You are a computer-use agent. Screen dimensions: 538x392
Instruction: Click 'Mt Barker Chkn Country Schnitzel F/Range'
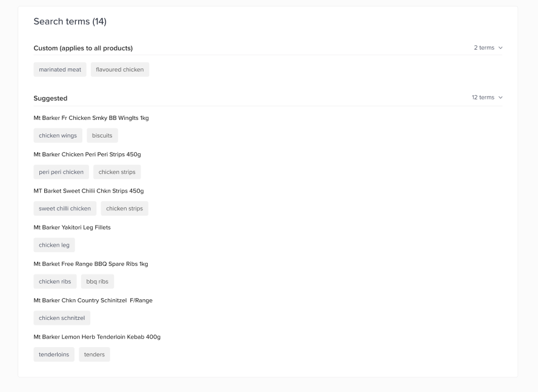[x=93, y=301]
